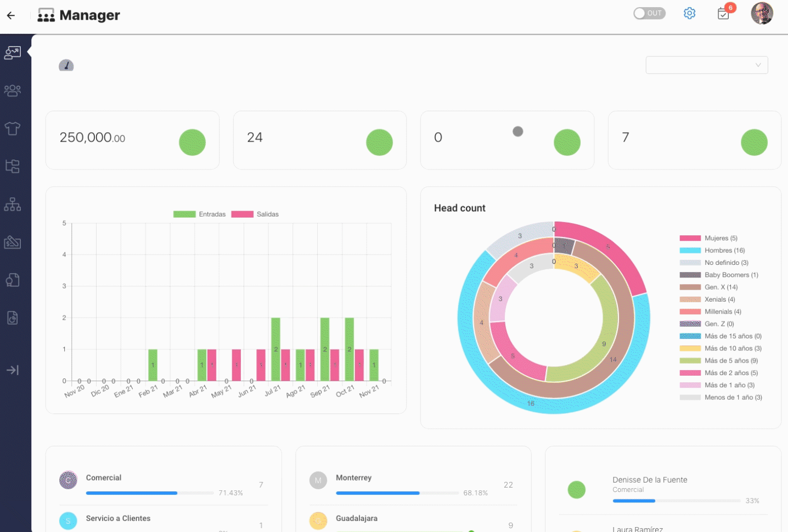Open the empty filter dropdown
This screenshot has width=788, height=532.
(x=707, y=65)
